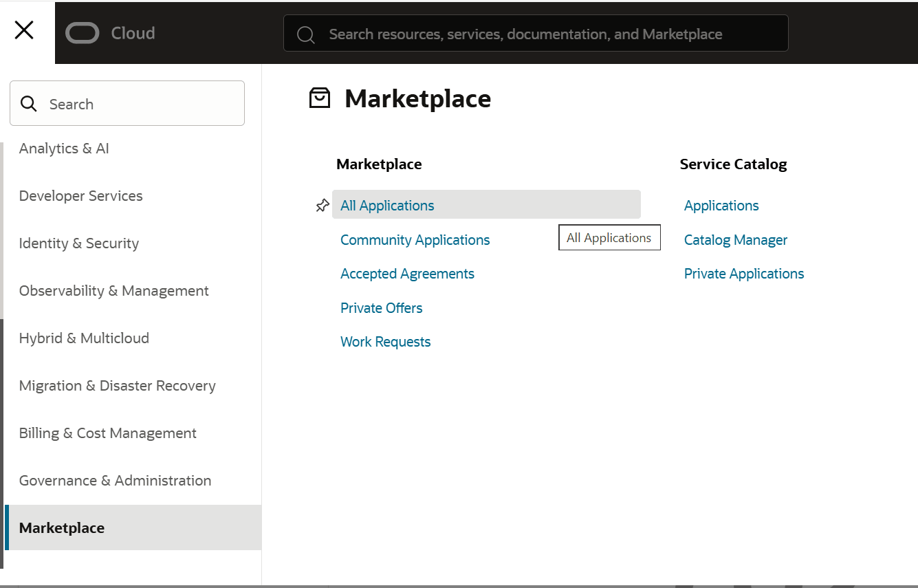Open Identity & Security menu
The height and width of the screenshot is (588, 918).
coord(78,243)
